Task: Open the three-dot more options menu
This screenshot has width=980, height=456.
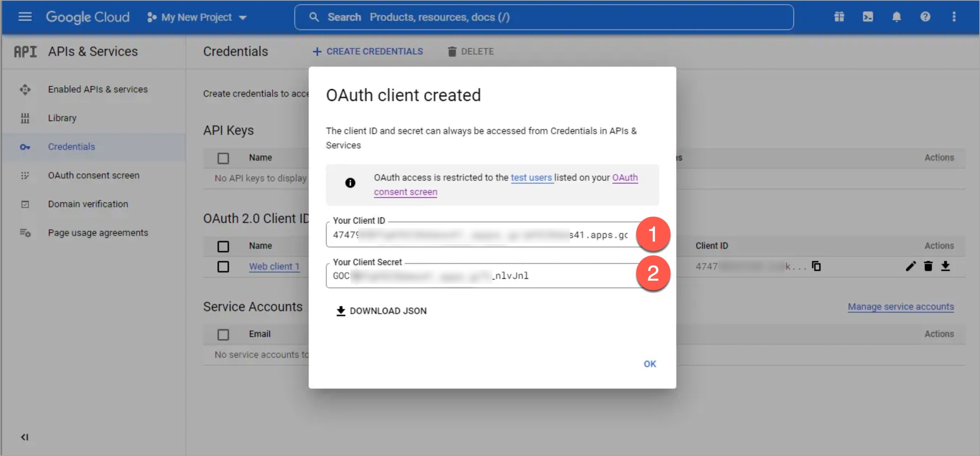Action: click(x=954, y=17)
